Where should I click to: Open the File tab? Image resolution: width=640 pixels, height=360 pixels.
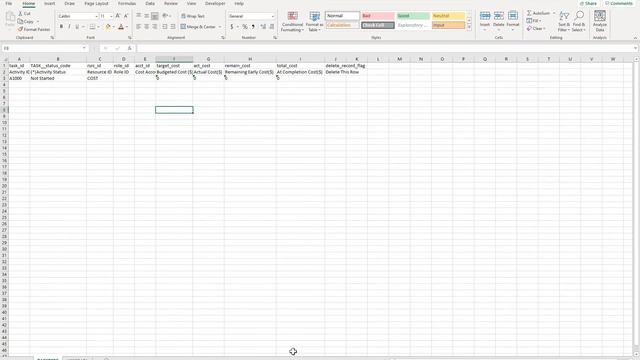9,3
